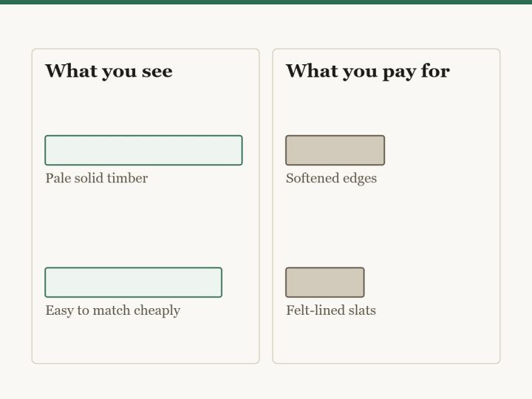
Task: Click the word "see" in left heading
Action: tap(157, 72)
